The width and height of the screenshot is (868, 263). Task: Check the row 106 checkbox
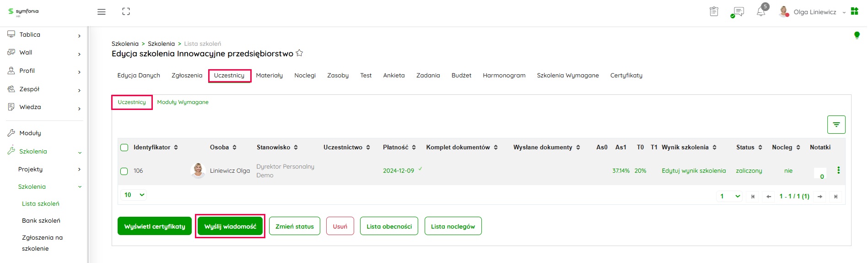coord(124,171)
